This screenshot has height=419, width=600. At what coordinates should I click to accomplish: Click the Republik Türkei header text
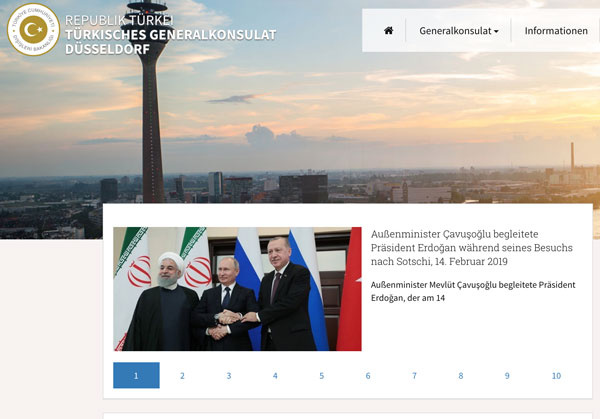(119, 20)
